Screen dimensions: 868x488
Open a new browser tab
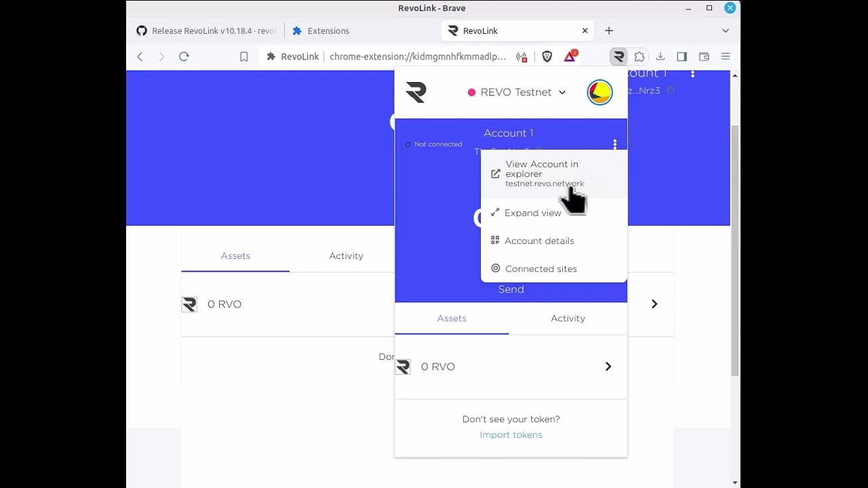[x=609, y=30]
